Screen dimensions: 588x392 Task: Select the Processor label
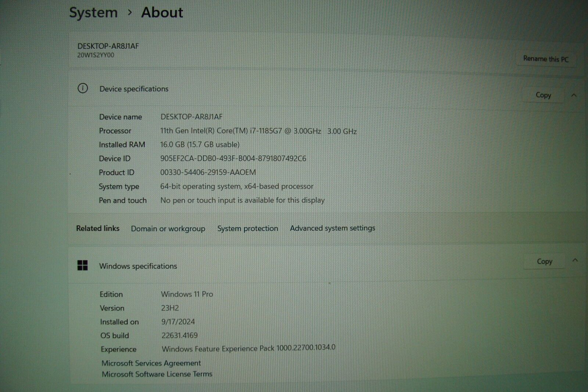tap(115, 131)
